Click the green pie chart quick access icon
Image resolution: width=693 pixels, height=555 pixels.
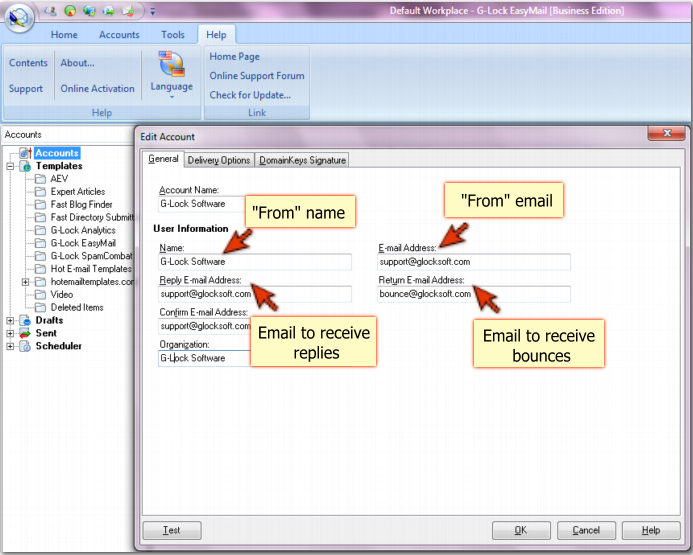coord(70,11)
